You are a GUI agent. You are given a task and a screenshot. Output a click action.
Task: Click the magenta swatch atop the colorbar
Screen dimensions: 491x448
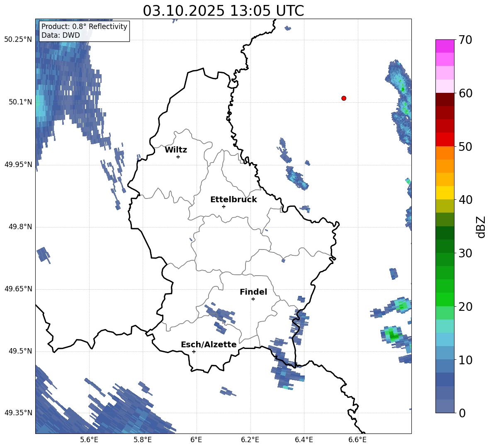pyautogui.click(x=445, y=46)
